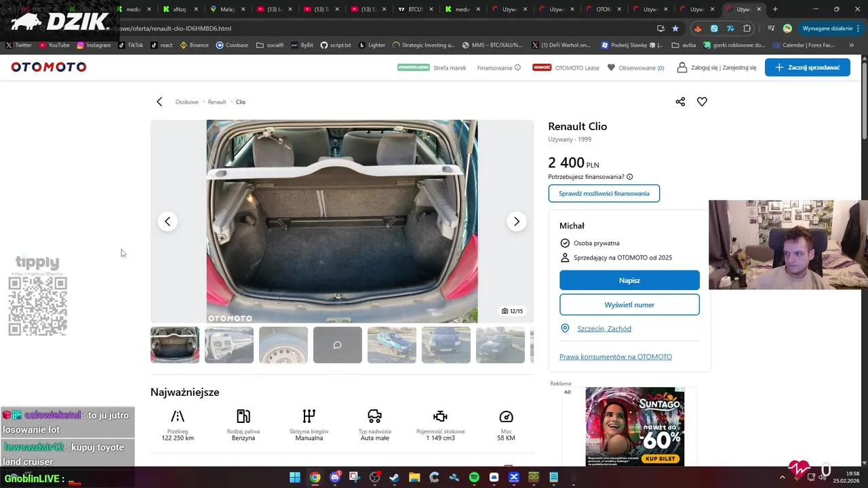Open Obserwowane (0) in the header

635,68
